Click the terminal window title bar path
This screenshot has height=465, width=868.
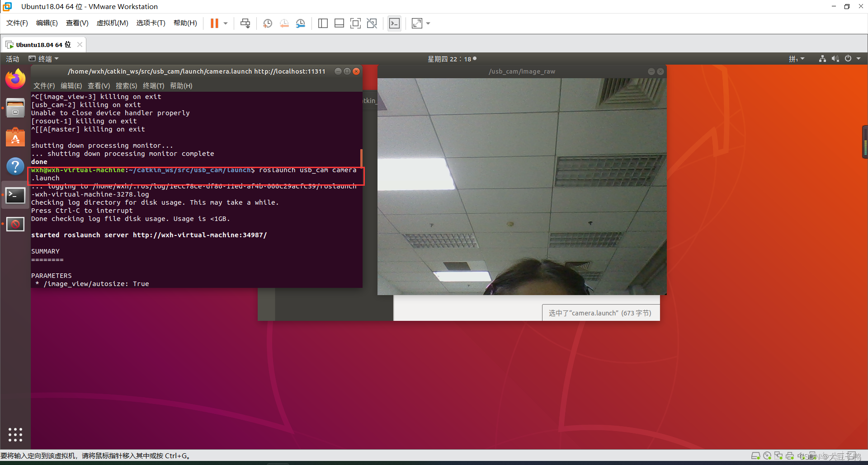click(197, 71)
